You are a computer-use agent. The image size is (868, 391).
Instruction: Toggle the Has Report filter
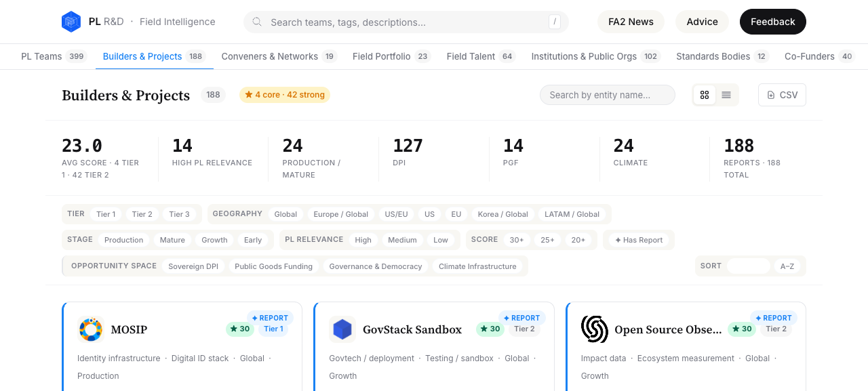point(639,240)
